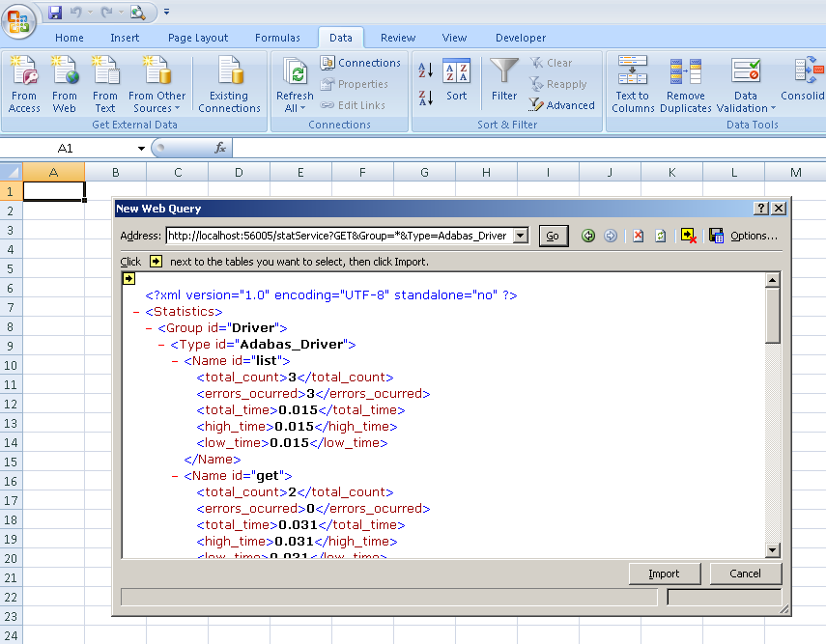Open workbook Connections
The width and height of the screenshot is (826, 644).
(x=361, y=63)
